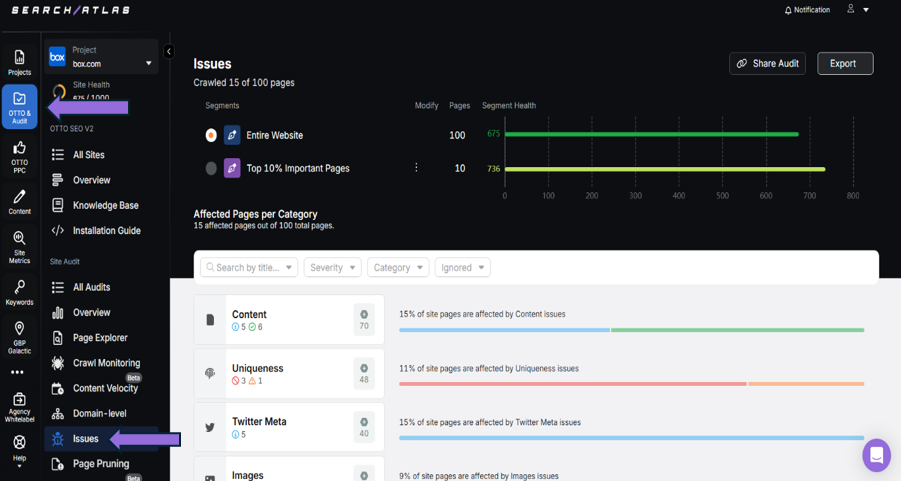Select OTTO & Audit in left rail
This screenshot has height=481, width=901.
[x=20, y=106]
